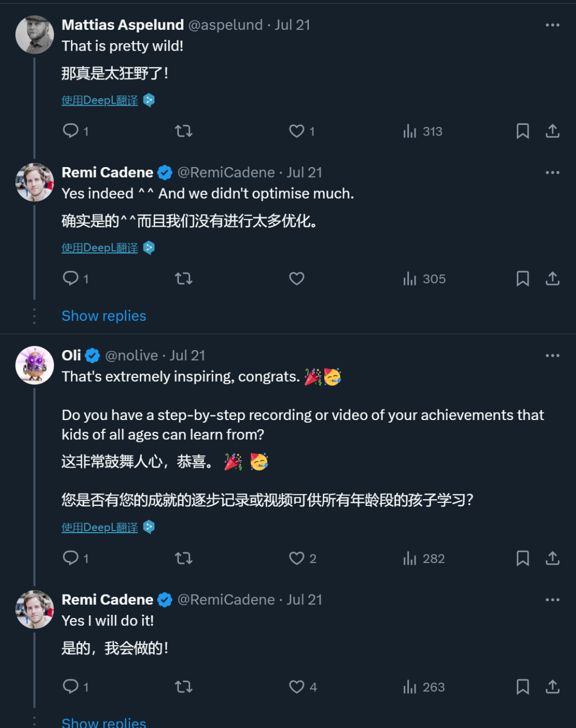The height and width of the screenshot is (728, 576).
Task: Open more options on Remi's "Yes I will do it!" tweet
Action: click(x=553, y=600)
